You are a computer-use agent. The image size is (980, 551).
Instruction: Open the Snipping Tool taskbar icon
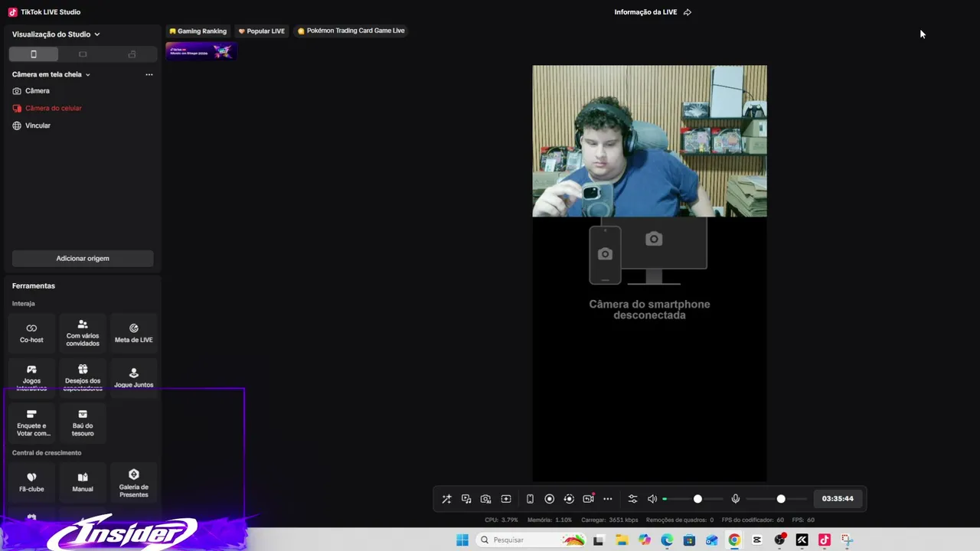pos(847,540)
